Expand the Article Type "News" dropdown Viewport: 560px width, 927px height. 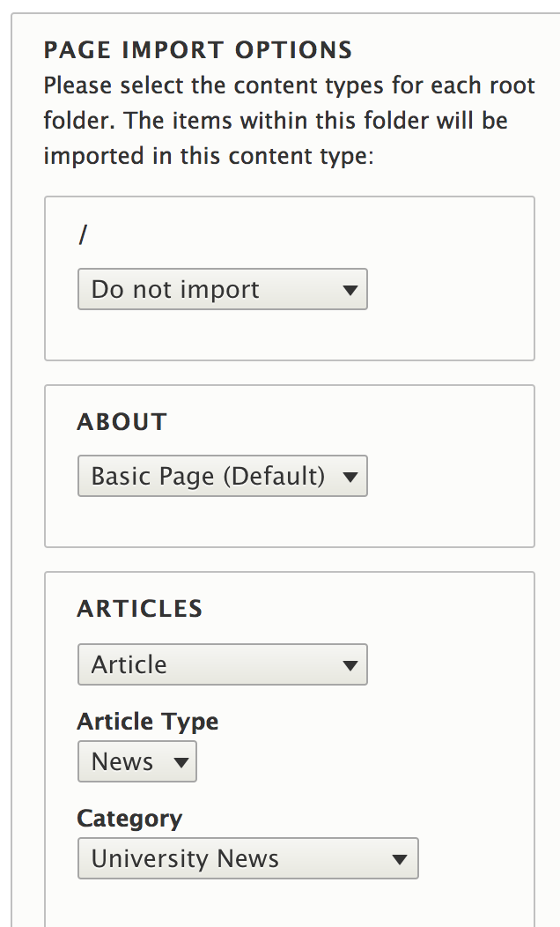pos(136,762)
